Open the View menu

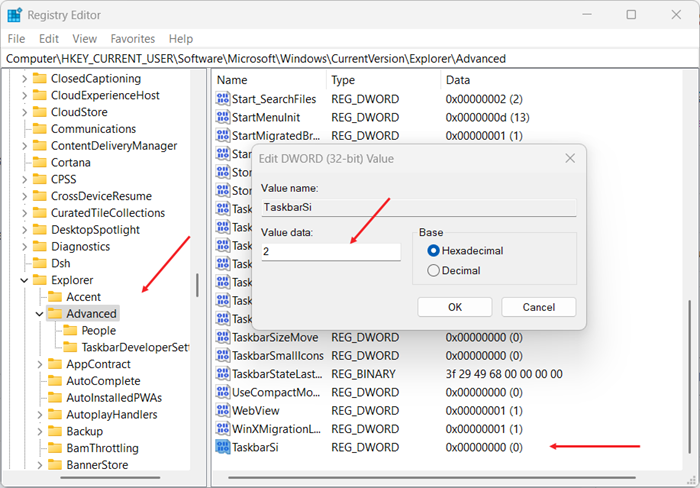tap(84, 39)
